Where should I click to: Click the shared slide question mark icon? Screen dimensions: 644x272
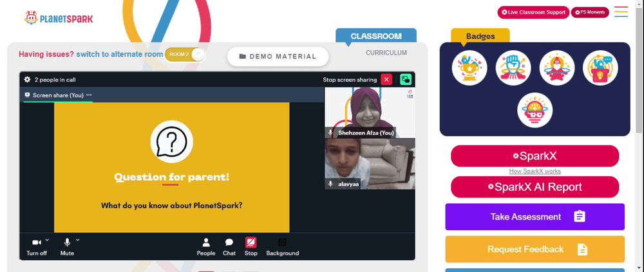click(172, 141)
